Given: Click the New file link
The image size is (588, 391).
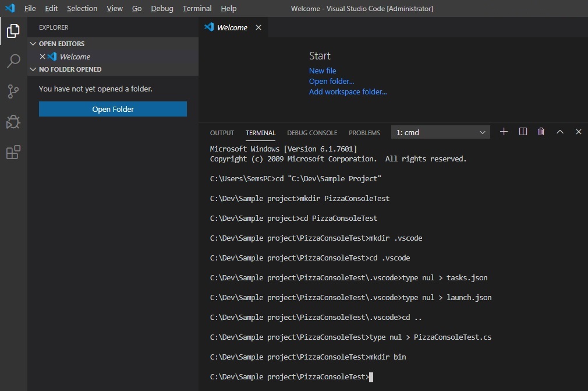Looking at the screenshot, I should pos(323,71).
